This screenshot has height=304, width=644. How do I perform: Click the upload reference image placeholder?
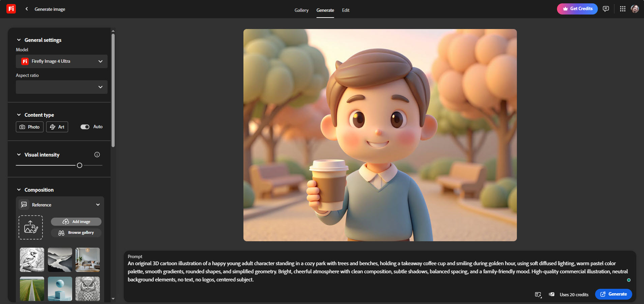[31, 227]
